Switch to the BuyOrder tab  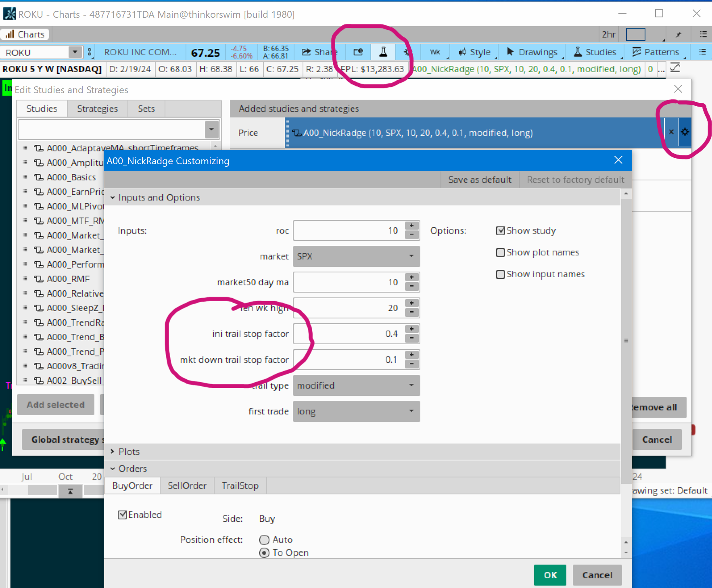pos(132,485)
